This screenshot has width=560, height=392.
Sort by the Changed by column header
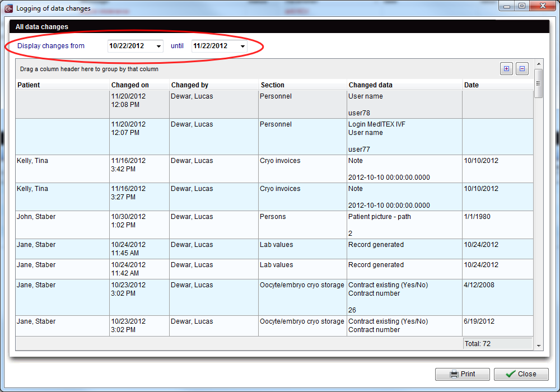coord(214,85)
